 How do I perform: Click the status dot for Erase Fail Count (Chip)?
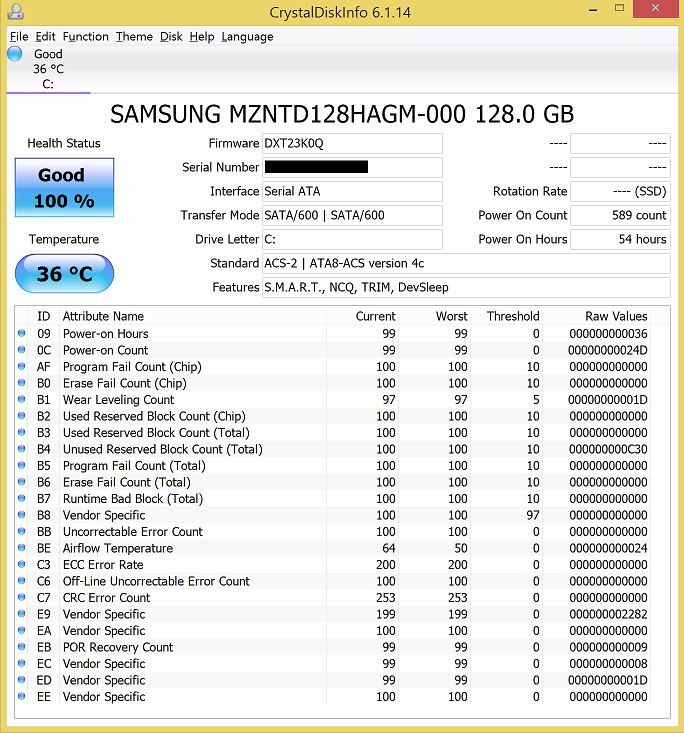pos(22,383)
